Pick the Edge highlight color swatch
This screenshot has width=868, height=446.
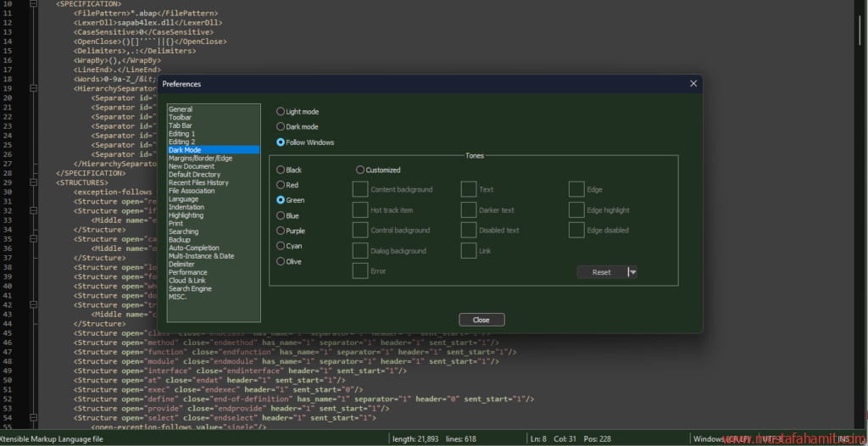coord(576,210)
